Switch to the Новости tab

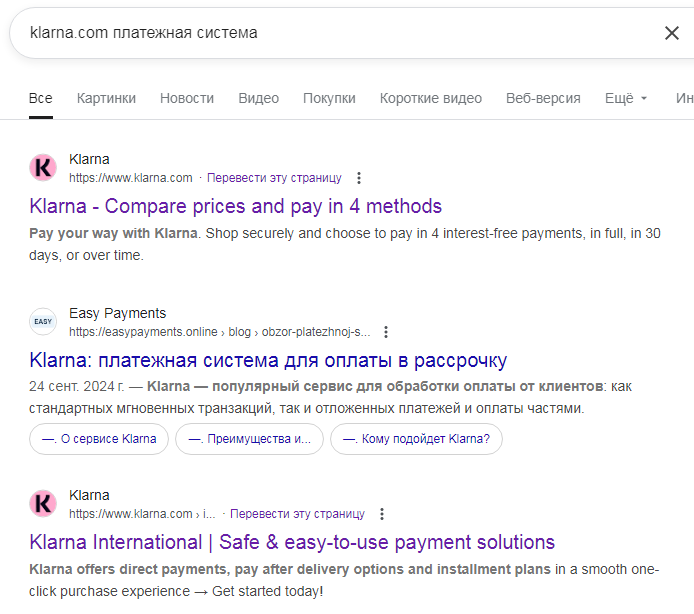pos(187,98)
